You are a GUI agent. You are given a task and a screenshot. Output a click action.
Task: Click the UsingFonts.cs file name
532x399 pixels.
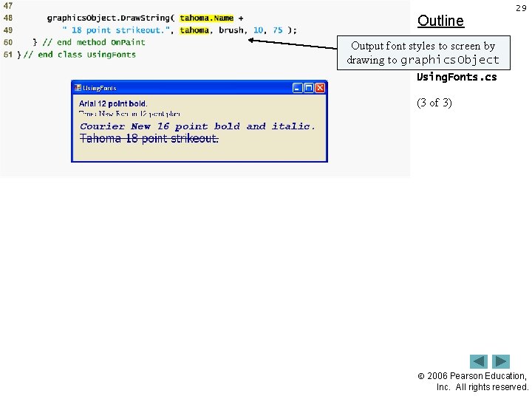(457, 77)
